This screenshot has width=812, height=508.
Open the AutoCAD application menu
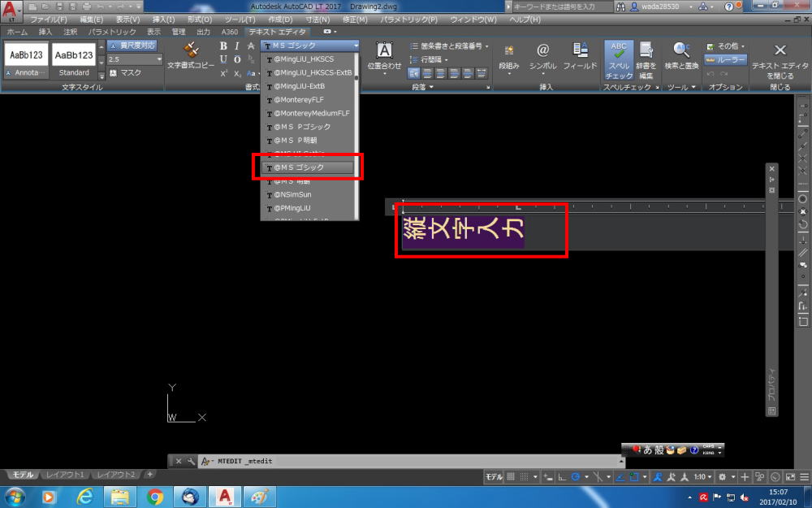click(11, 11)
